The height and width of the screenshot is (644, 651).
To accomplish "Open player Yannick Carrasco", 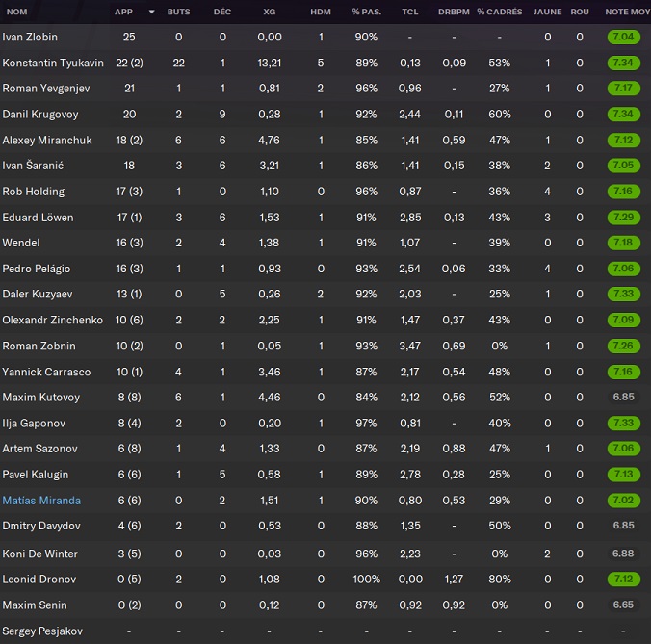I will point(46,372).
